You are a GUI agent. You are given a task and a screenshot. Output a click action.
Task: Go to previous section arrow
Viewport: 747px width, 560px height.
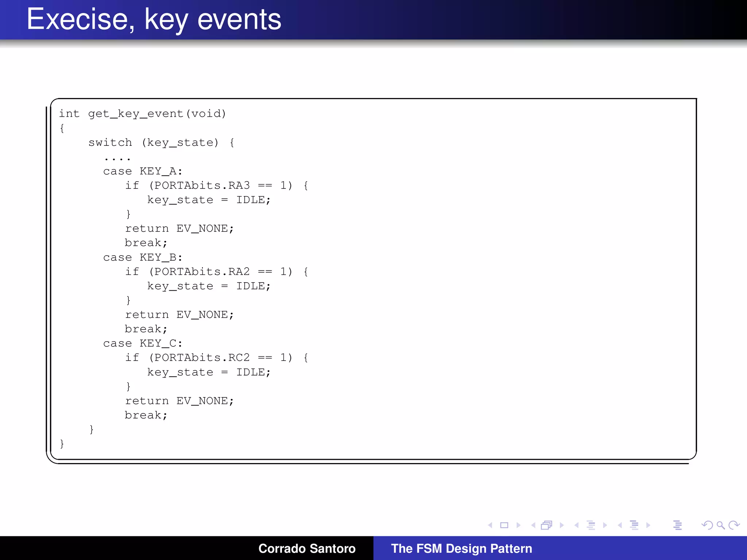pyautogui.click(x=620, y=525)
